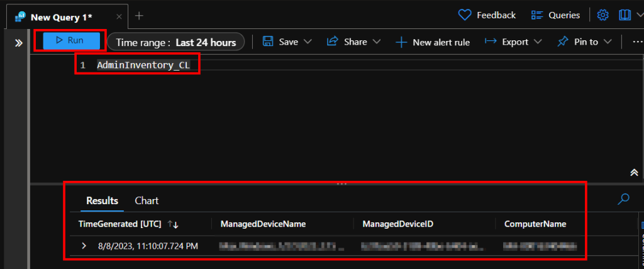Open the settings gear
This screenshot has width=644, height=269.
[x=603, y=15]
